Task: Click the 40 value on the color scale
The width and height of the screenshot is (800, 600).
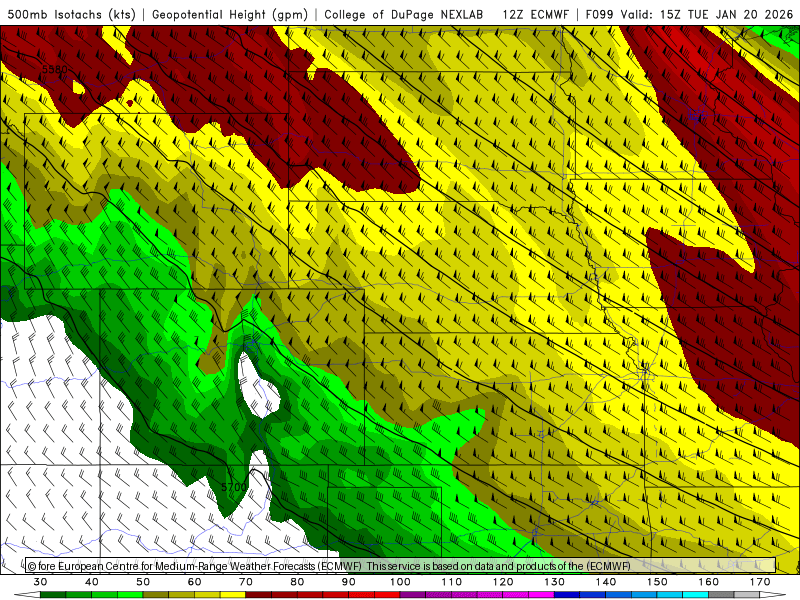Action: pyautogui.click(x=92, y=582)
